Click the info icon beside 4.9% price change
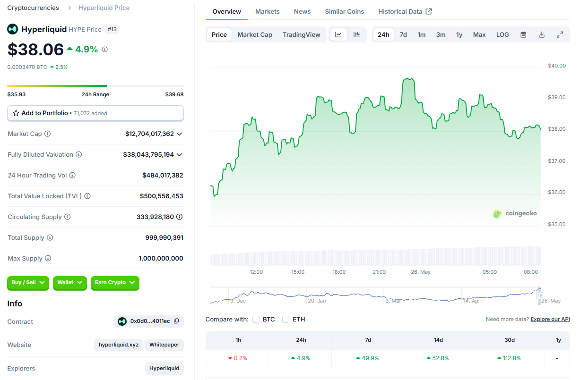588x380 pixels. pyautogui.click(x=105, y=49)
